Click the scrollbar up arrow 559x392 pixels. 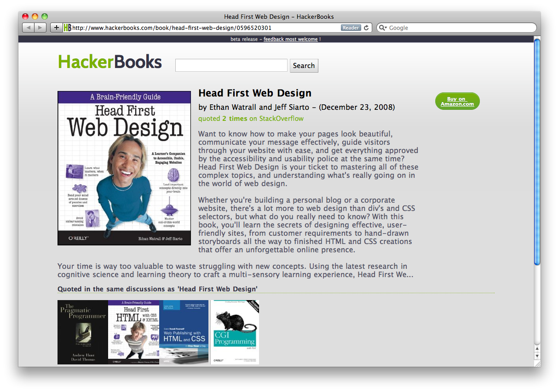[x=537, y=349]
